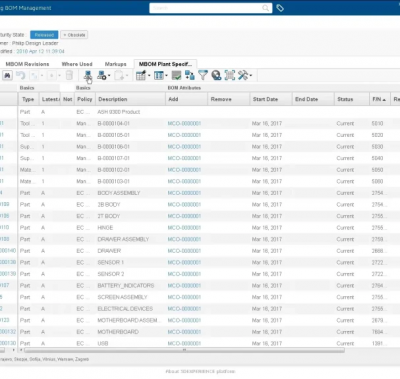This screenshot has width=400, height=379.
Task: Click the Type column header
Action: (28, 99)
